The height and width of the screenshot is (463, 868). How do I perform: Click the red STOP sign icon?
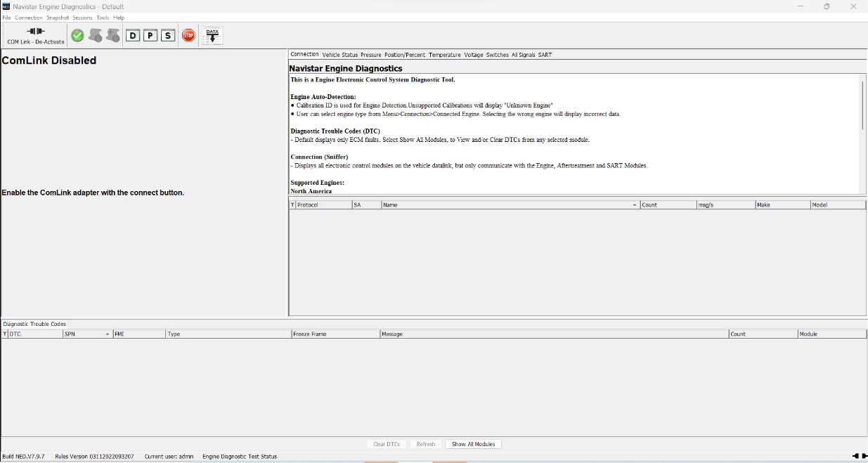point(188,34)
